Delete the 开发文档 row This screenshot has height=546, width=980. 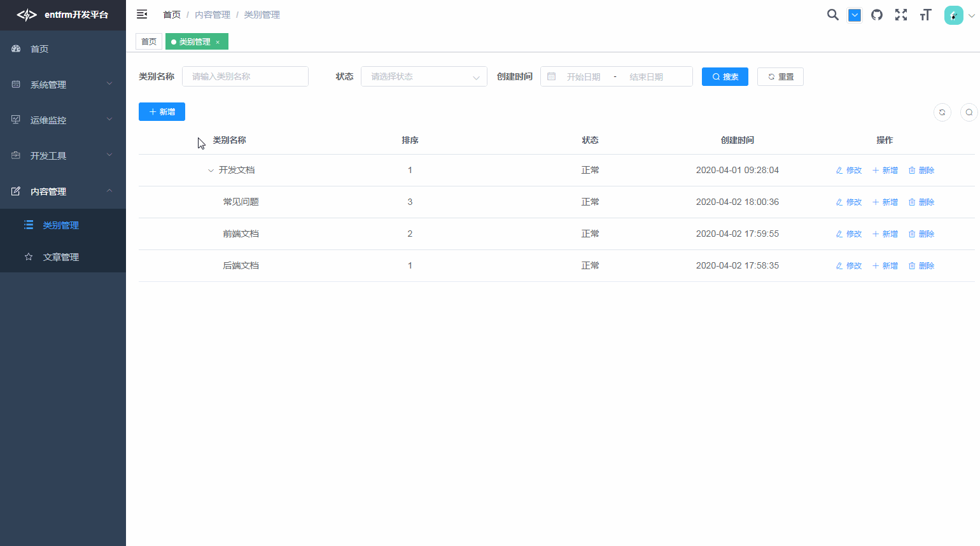921,170
